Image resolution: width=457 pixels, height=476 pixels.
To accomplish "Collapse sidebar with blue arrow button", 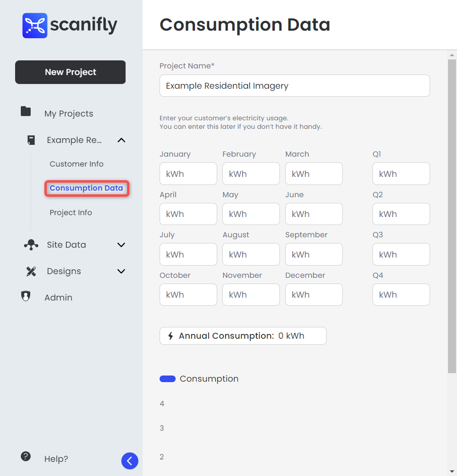I will click(x=130, y=461).
